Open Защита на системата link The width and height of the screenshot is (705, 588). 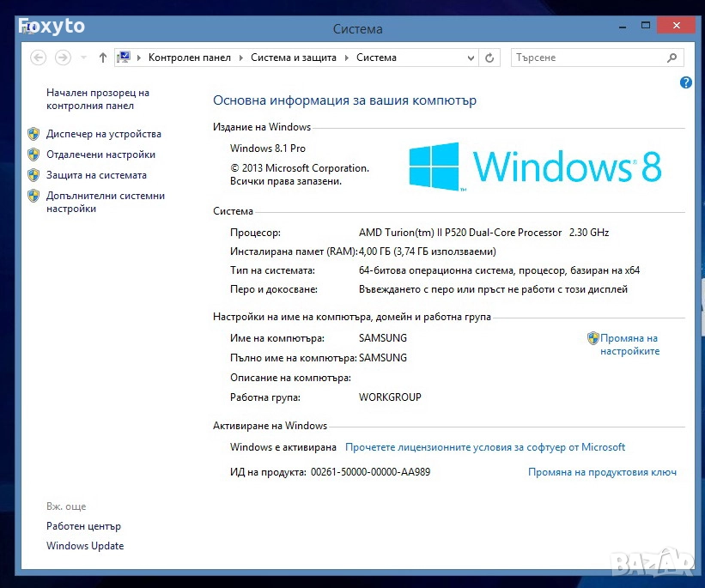(96, 175)
